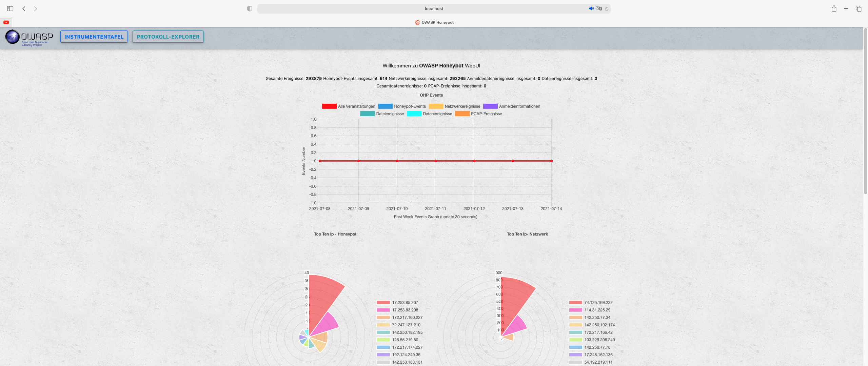Open the Safari share menu

coord(834,8)
